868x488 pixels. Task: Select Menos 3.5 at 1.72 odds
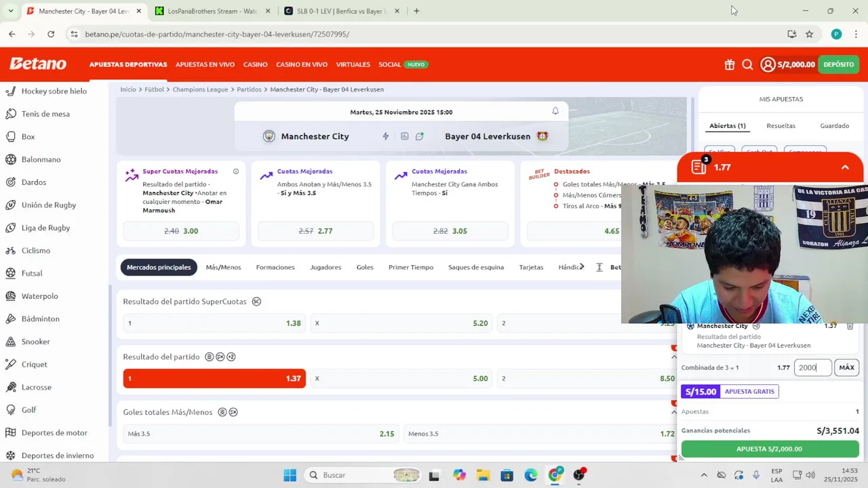[541, 434]
